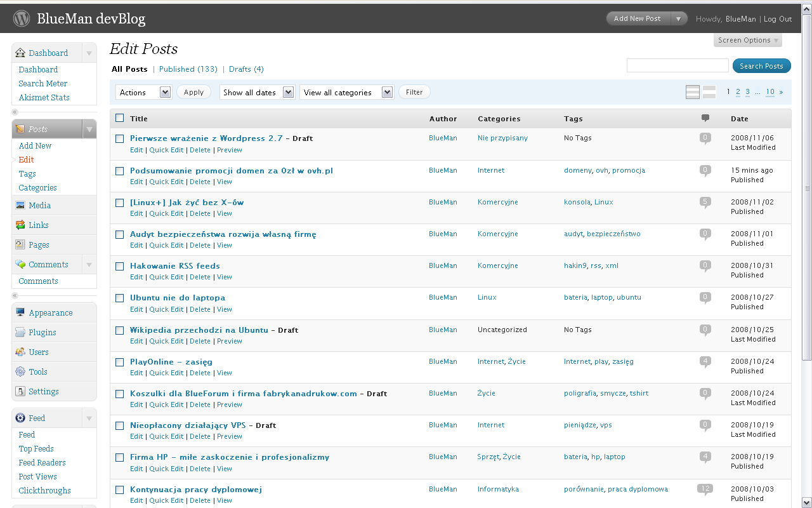This screenshot has width=812, height=508.
Task: Open the Screen Options panel
Action: [748, 40]
